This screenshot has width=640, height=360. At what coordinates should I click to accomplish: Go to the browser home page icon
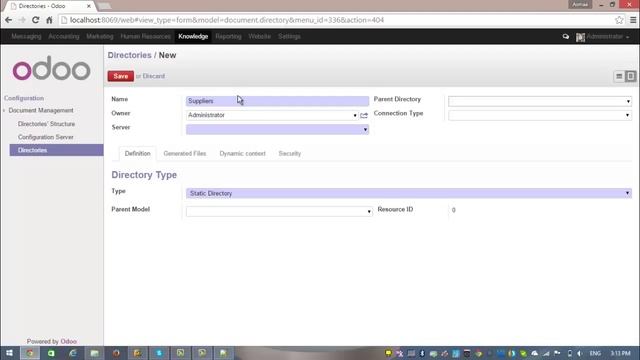[49, 20]
